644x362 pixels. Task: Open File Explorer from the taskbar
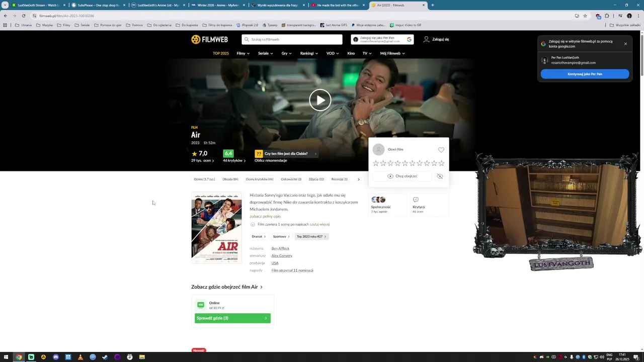pos(142,357)
